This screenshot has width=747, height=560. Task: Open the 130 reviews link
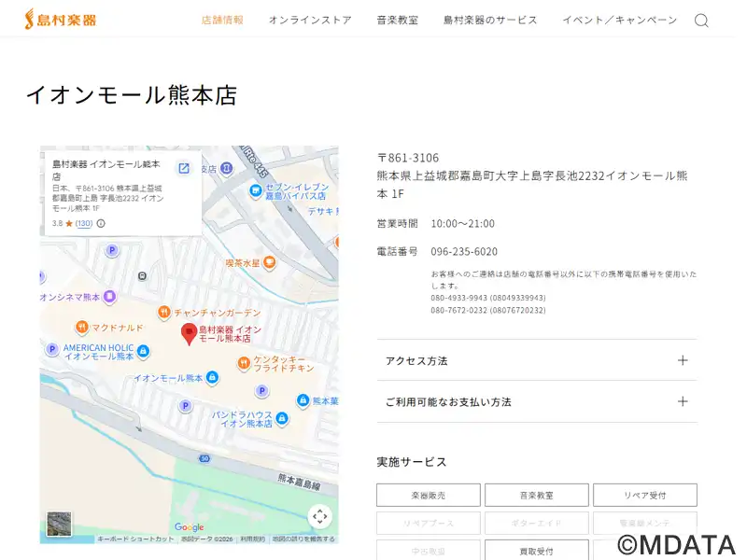(84, 224)
